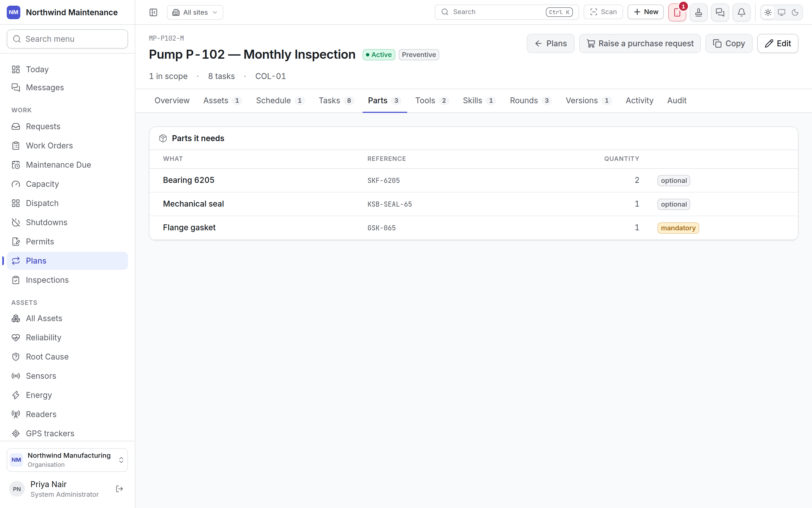The image size is (812, 508).
Task: Open Permits in the sidebar
Action: pos(67,242)
